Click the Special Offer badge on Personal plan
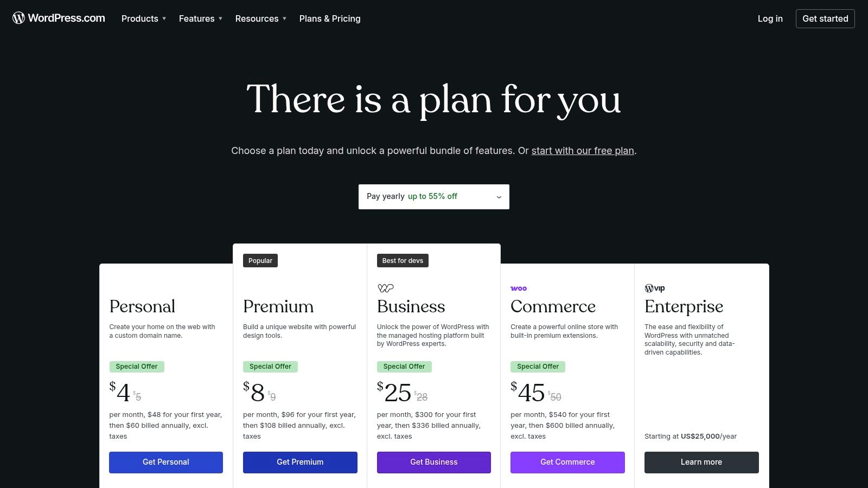 click(x=137, y=367)
